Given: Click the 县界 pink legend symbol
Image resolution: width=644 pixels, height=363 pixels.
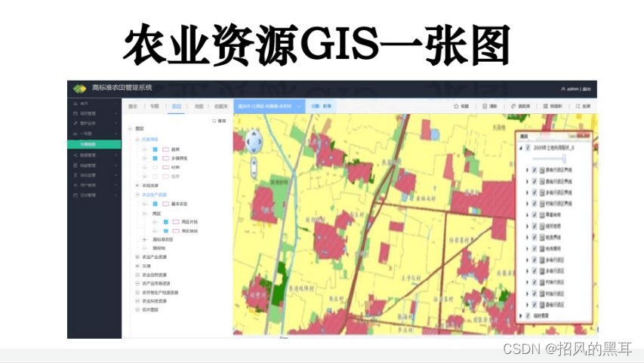Looking at the screenshot, I should tap(166, 149).
